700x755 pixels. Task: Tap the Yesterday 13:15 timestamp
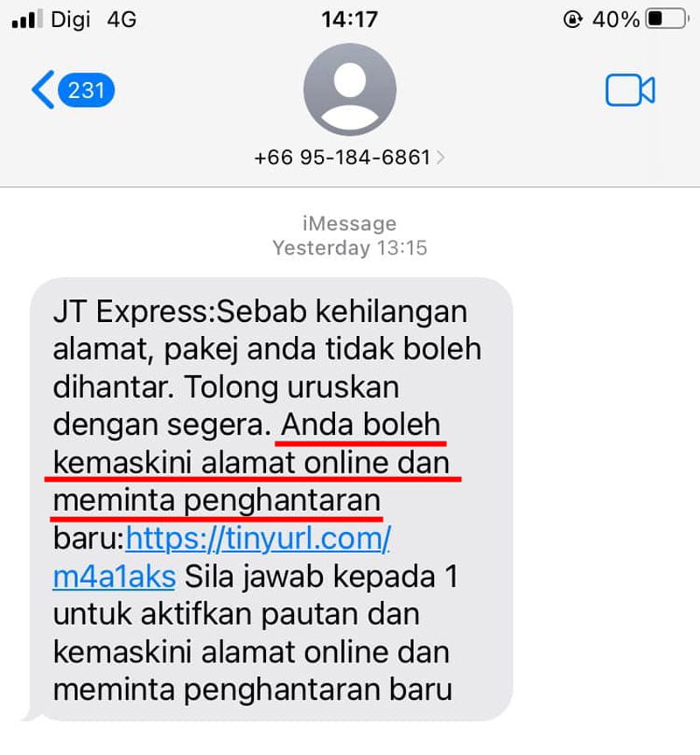pyautogui.click(x=350, y=248)
